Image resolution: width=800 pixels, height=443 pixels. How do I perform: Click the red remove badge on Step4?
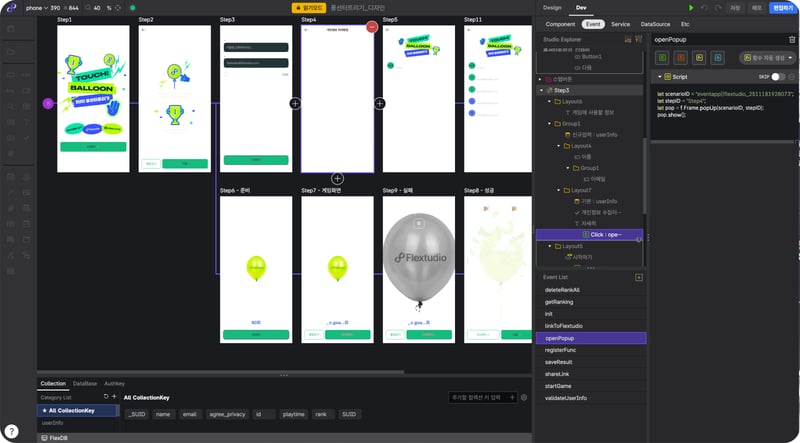tap(371, 26)
